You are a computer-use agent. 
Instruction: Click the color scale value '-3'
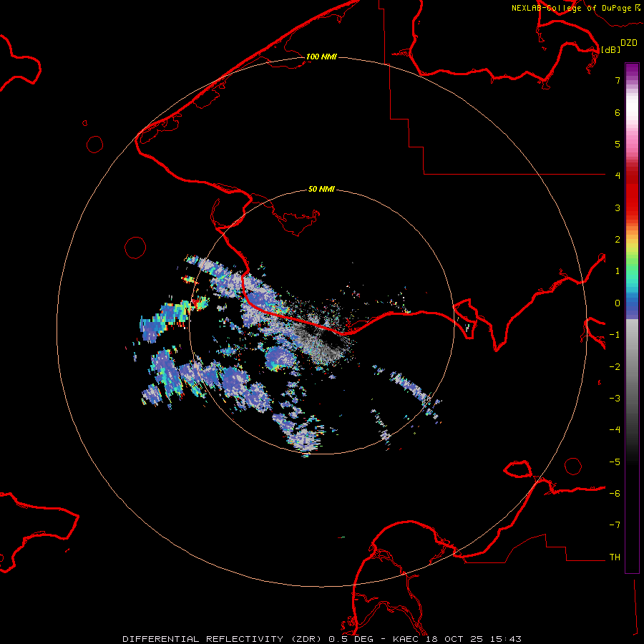tap(615, 399)
